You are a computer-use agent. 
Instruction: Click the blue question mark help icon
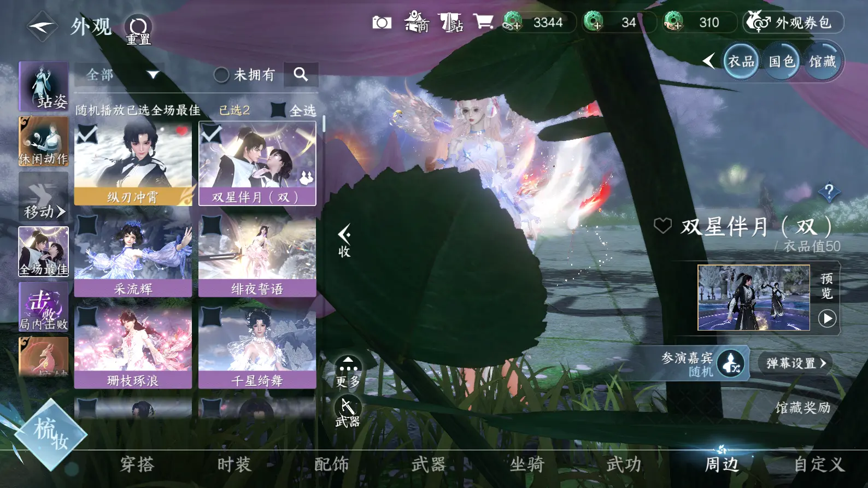(x=829, y=192)
